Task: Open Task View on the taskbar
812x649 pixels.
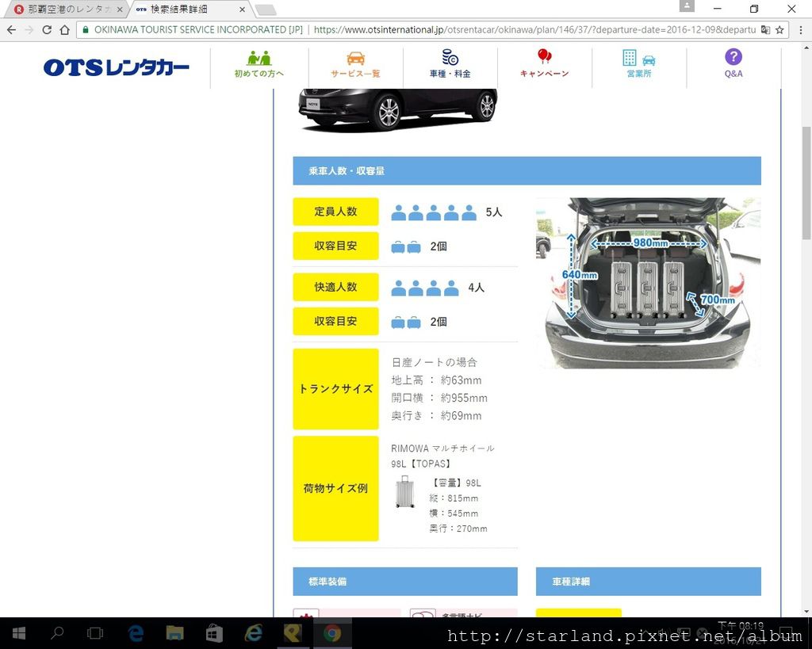Action: click(x=95, y=633)
